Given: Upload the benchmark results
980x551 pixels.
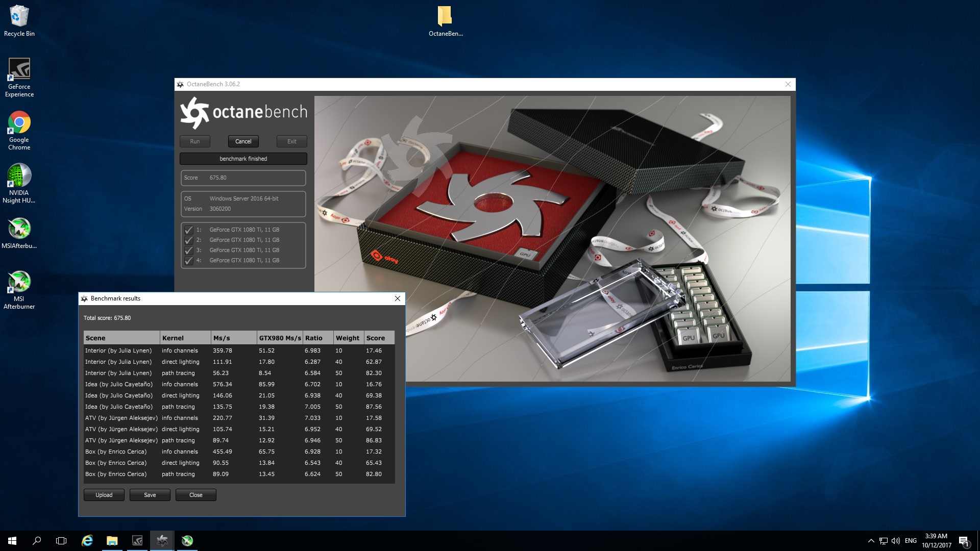Looking at the screenshot, I should click(x=104, y=495).
